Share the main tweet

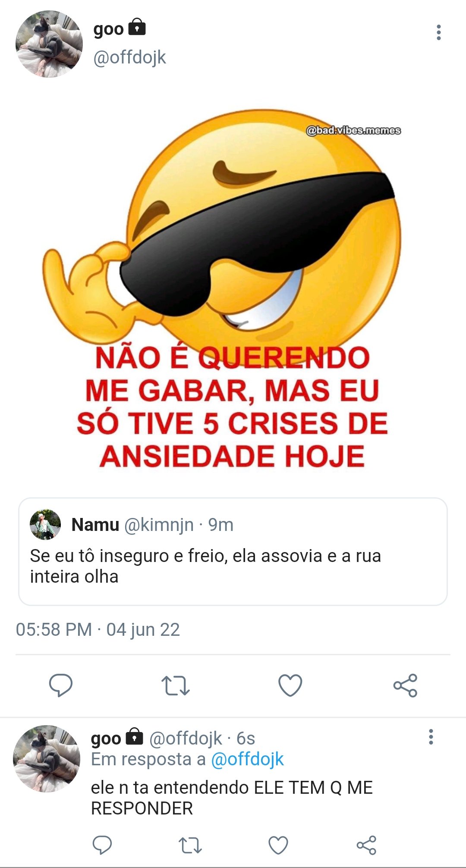pyautogui.click(x=405, y=685)
